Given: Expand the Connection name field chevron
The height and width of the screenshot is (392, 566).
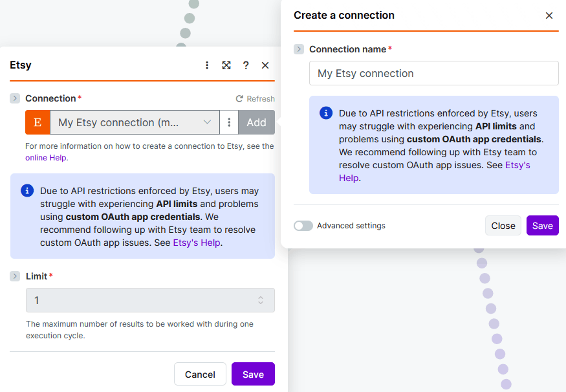Looking at the screenshot, I should [299, 49].
